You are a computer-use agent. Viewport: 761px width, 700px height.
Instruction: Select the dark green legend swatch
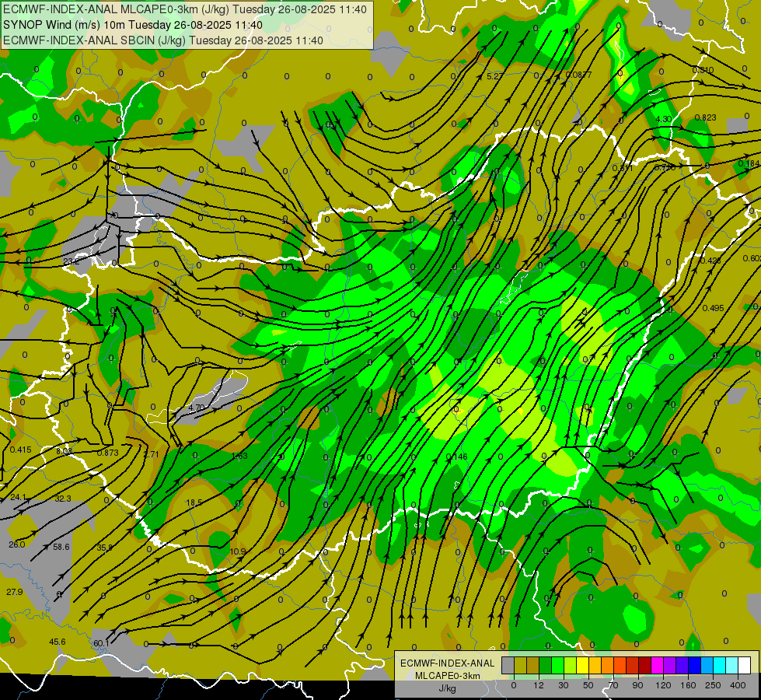pos(545,665)
